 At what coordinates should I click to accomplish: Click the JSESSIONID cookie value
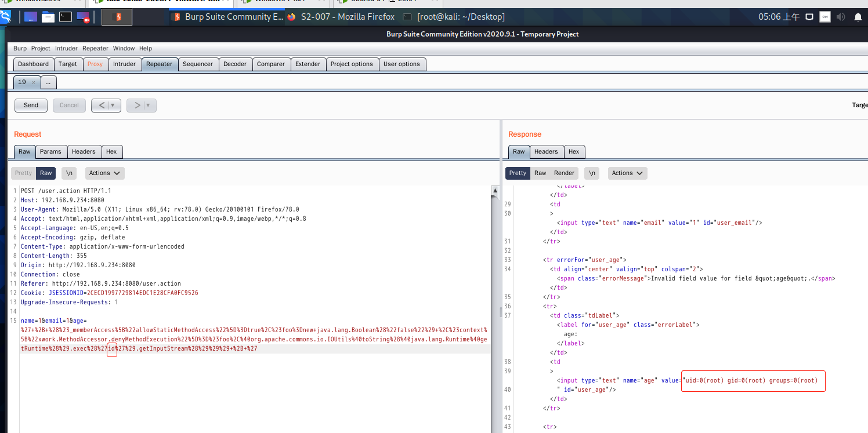tap(142, 293)
